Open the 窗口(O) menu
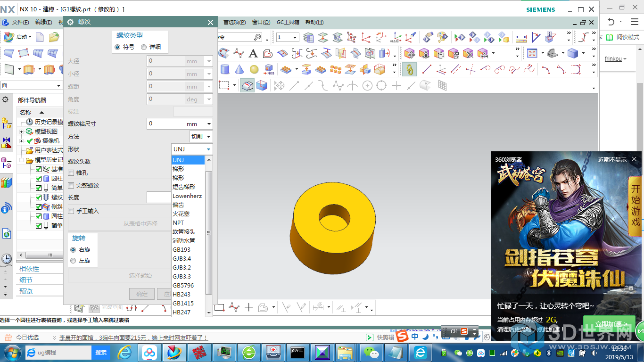The width and height of the screenshot is (644, 362). point(261,22)
